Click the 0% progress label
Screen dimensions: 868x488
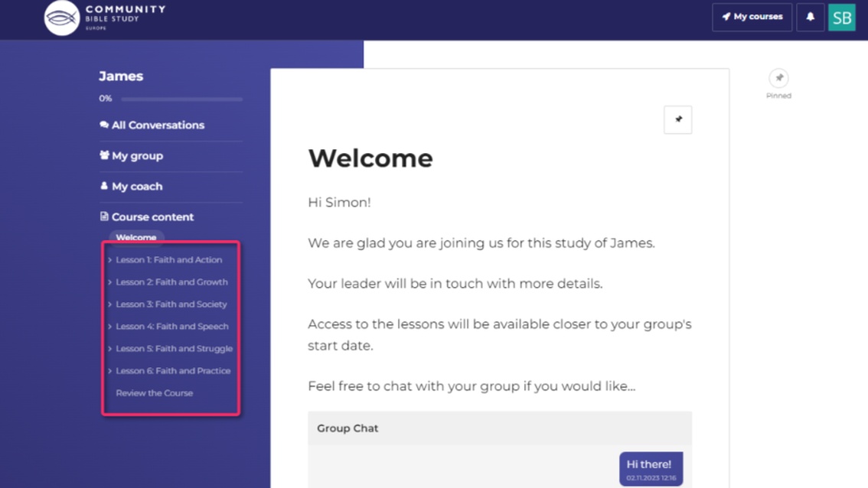[x=105, y=99]
